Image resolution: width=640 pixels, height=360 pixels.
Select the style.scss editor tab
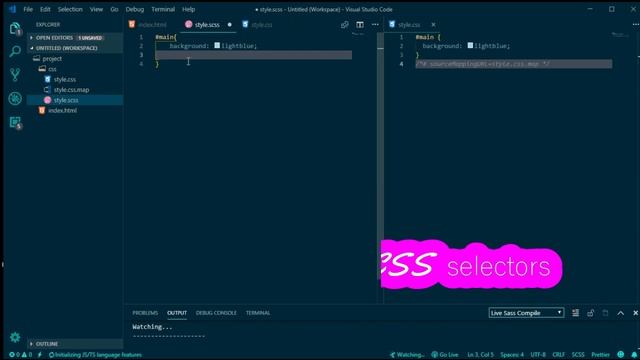pos(207,25)
